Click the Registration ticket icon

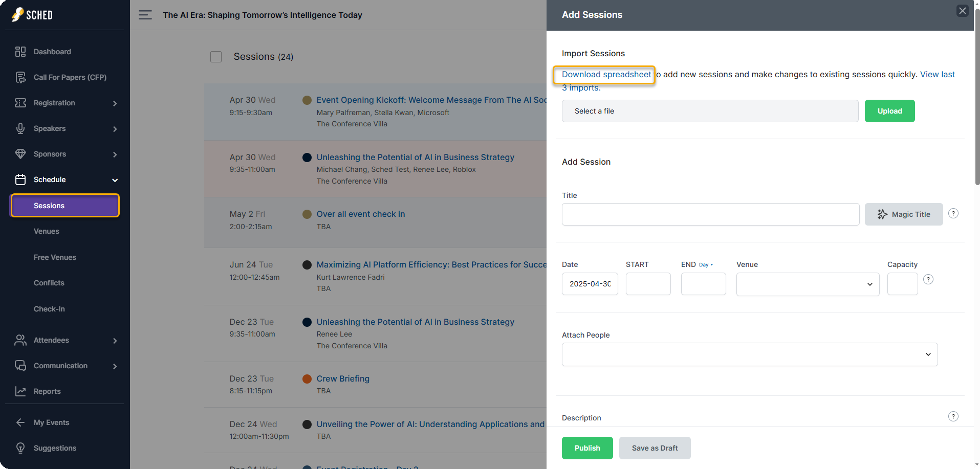point(20,103)
